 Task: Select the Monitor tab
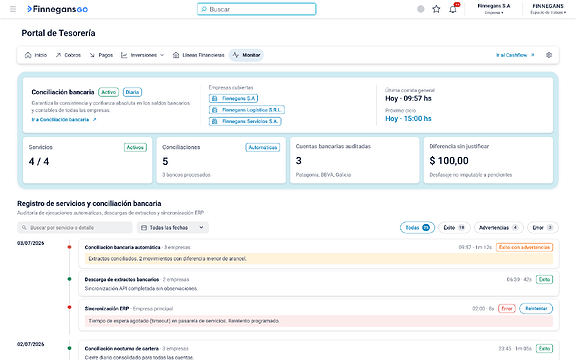(246, 55)
